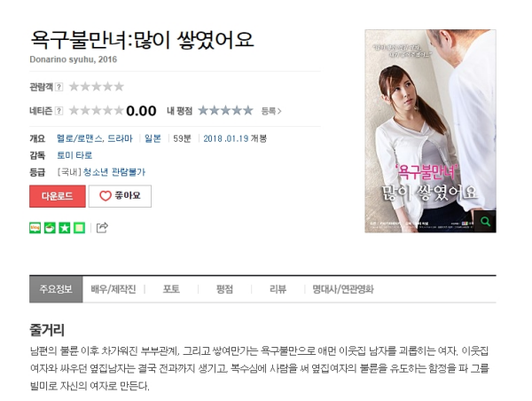Set my rating with the 내 평점 stars

pyautogui.click(x=225, y=110)
